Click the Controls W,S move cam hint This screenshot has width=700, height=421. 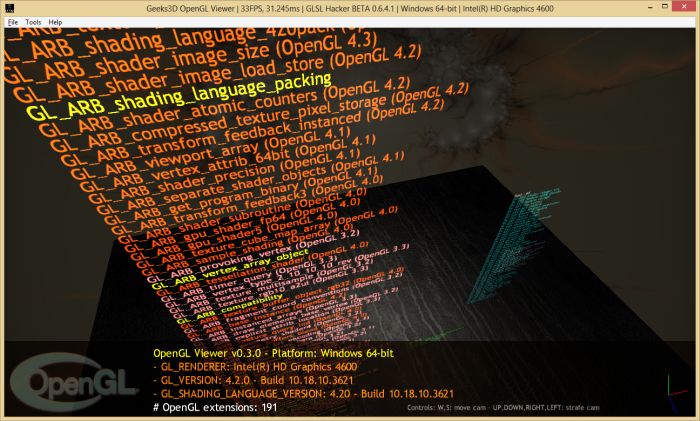pos(503,407)
